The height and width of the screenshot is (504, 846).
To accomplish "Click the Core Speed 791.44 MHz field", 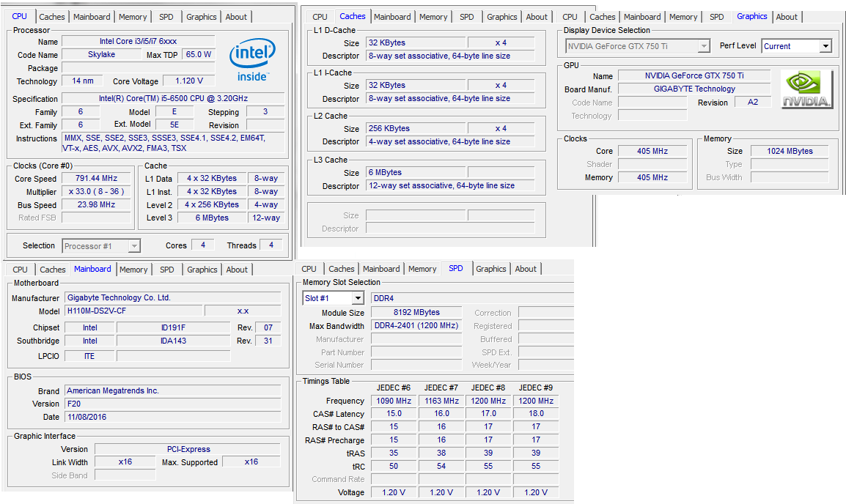I will point(96,178).
